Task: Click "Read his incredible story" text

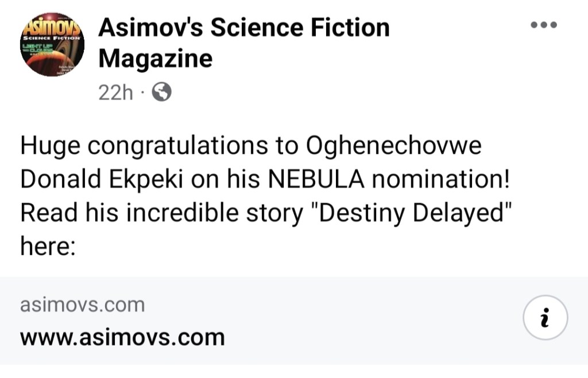Action: [x=161, y=213]
